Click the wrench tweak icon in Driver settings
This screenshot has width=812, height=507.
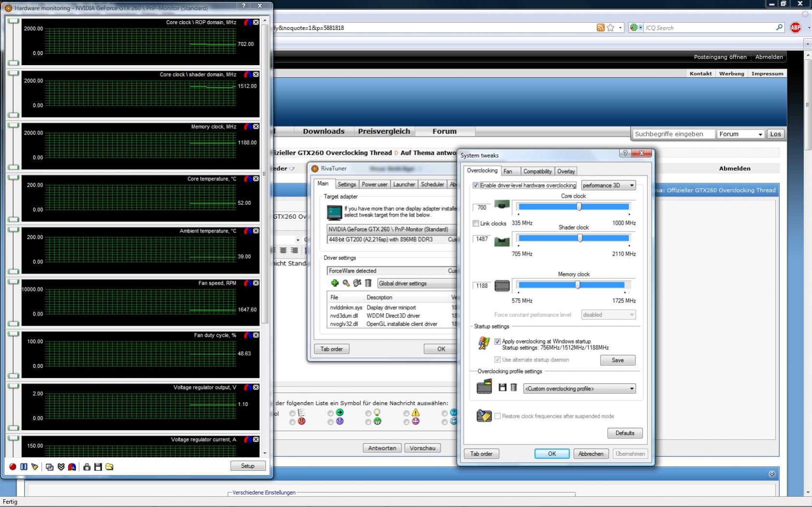357,283
